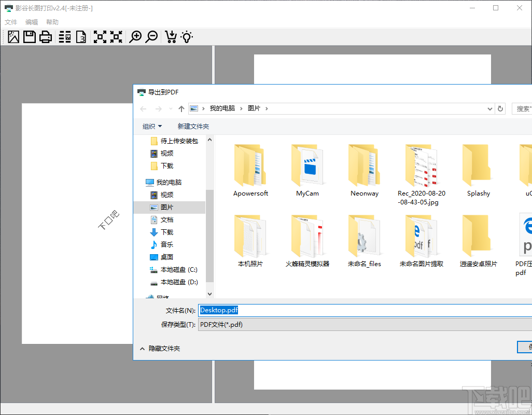Viewport: 532px width, 415px height.
Task: Select the 未命名图片提取 folder
Action: click(422, 241)
